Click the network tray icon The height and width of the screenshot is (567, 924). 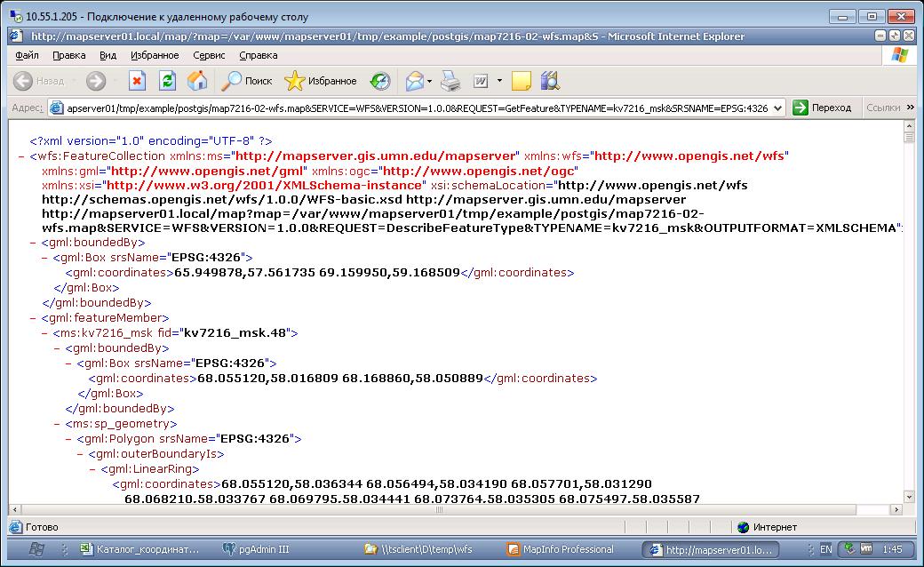pyautogui.click(x=849, y=548)
